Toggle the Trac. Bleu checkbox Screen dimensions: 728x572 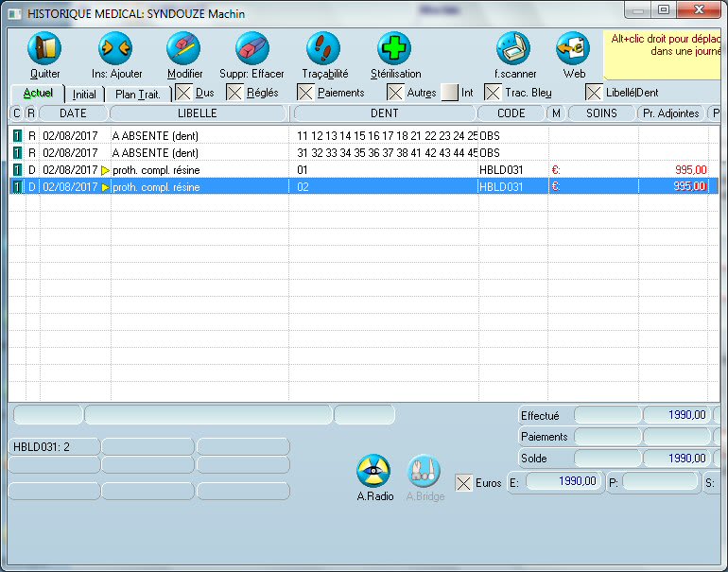(x=493, y=93)
